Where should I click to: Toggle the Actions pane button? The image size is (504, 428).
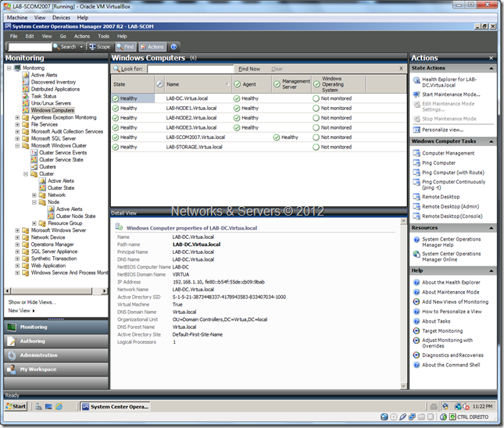[152, 47]
